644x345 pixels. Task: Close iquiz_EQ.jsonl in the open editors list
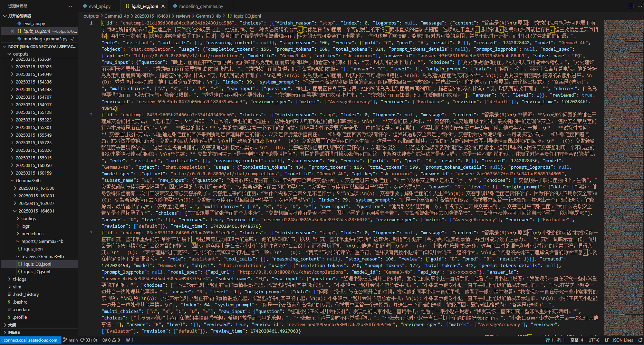12,31
